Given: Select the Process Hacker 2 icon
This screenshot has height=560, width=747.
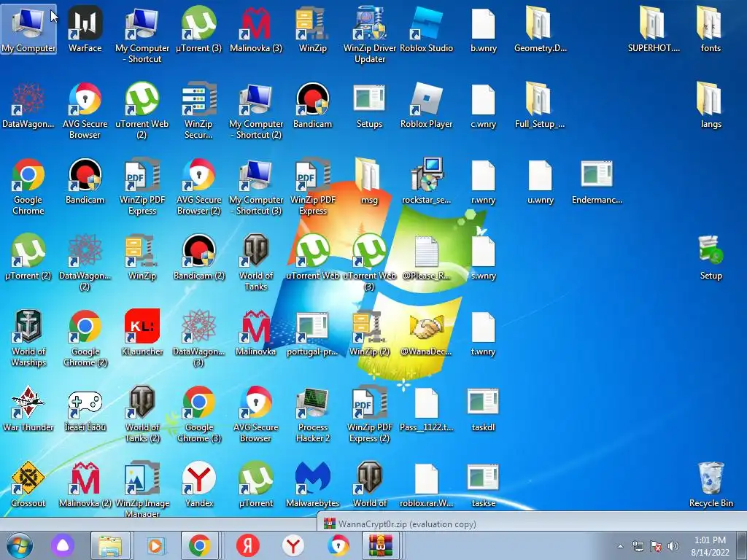Looking at the screenshot, I should coord(312,414).
